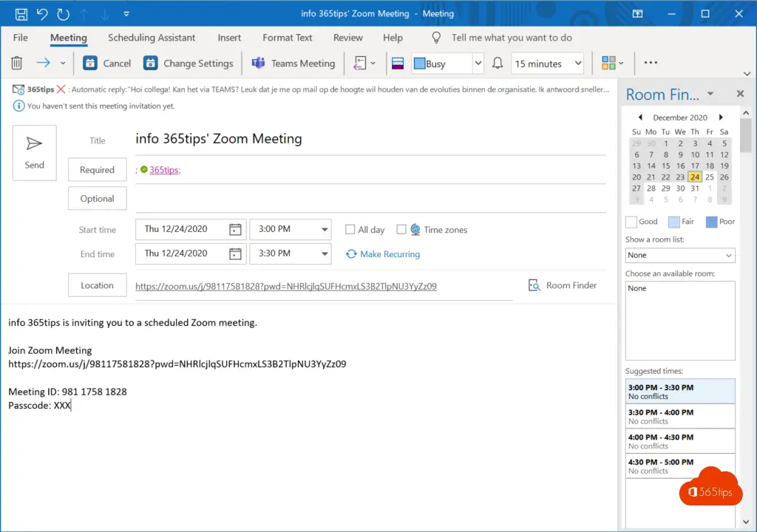Click the Delete trash can icon
Image resolution: width=757 pixels, height=532 pixels.
(x=16, y=64)
